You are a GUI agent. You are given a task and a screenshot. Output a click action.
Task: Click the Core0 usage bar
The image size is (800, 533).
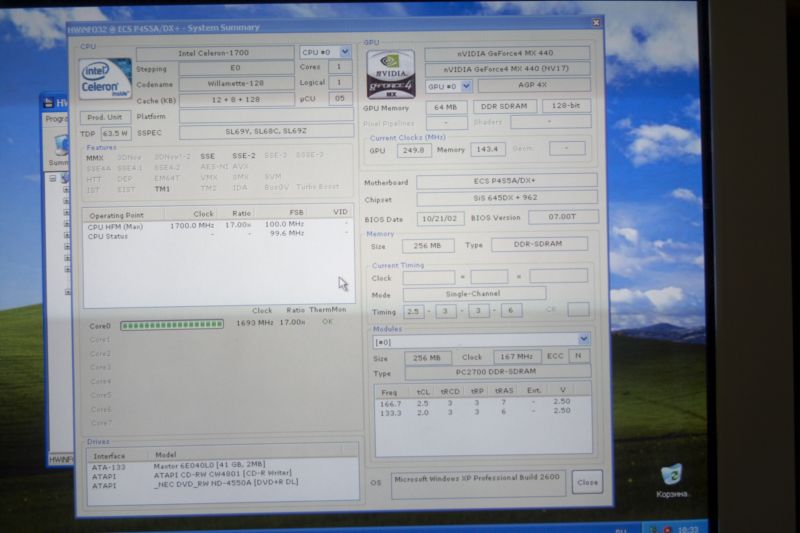point(172,324)
